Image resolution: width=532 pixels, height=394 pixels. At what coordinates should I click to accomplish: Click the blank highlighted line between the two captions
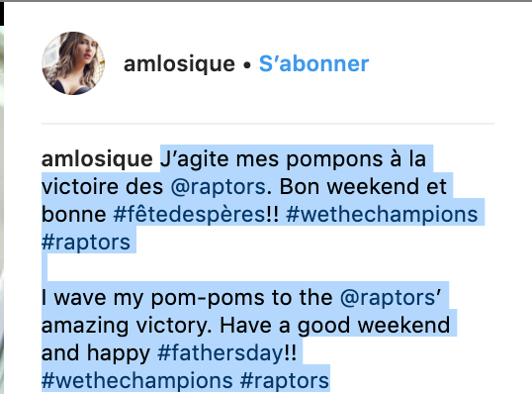click(44, 267)
